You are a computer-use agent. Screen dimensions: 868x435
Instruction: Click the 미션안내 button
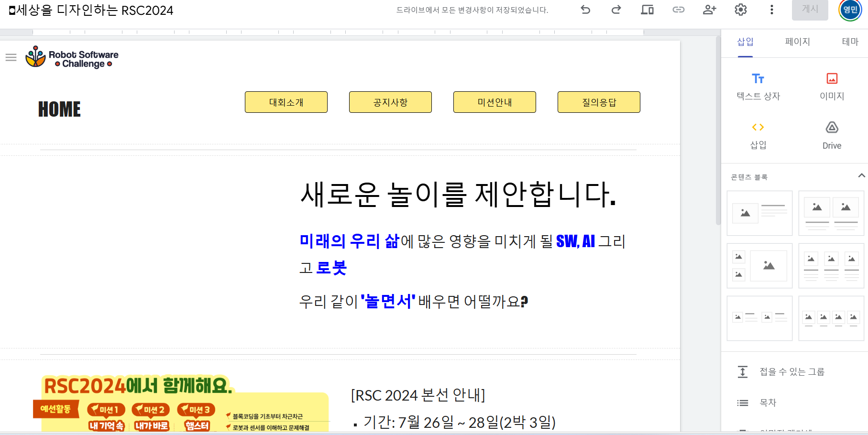(494, 102)
